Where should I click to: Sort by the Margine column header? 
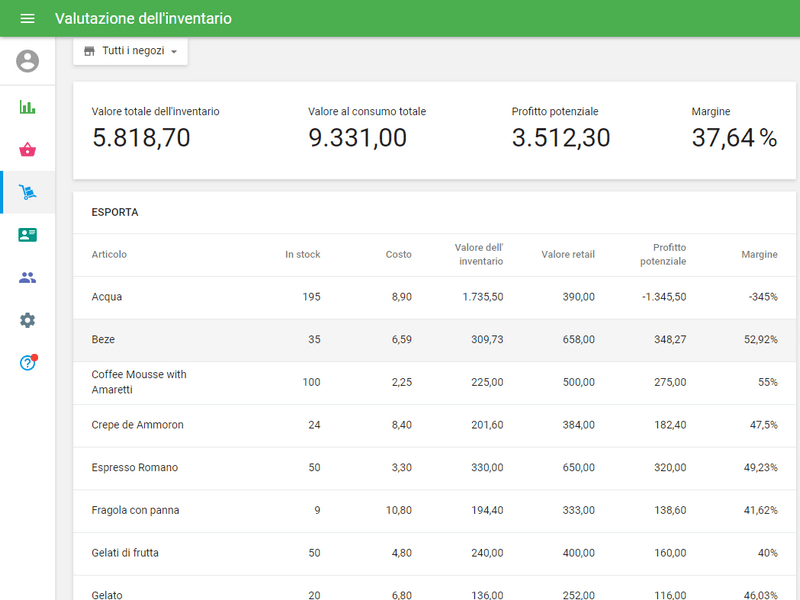click(x=759, y=255)
